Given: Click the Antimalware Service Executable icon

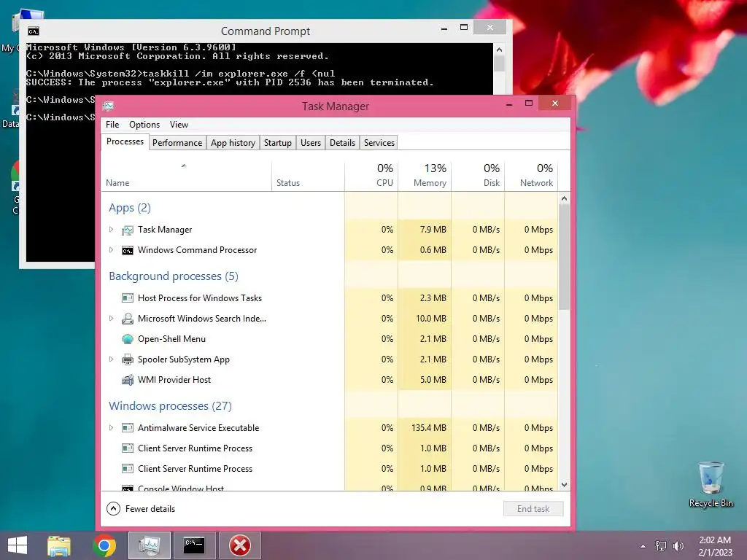Looking at the screenshot, I should [x=127, y=427].
